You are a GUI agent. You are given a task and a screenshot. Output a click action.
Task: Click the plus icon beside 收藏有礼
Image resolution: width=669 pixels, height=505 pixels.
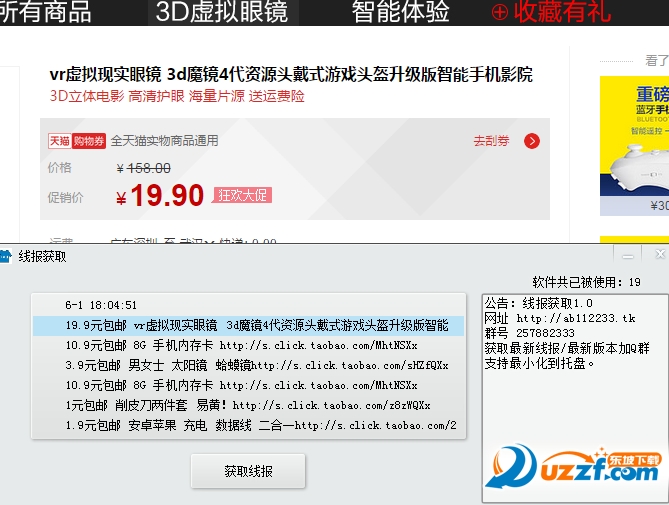[x=500, y=12]
